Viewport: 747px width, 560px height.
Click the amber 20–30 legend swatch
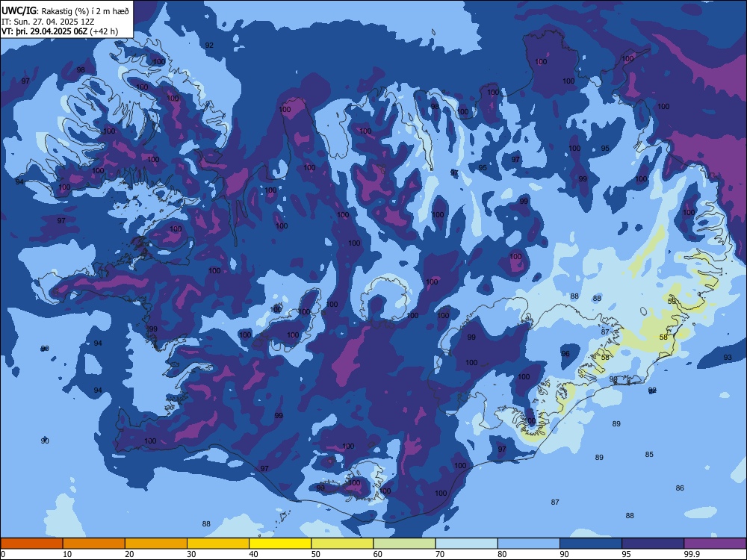(156, 544)
